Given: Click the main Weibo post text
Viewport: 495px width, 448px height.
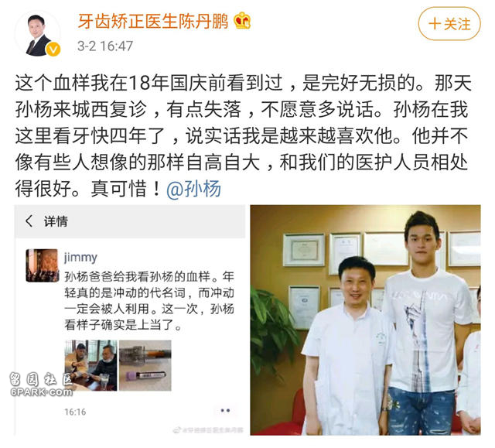Looking at the screenshot, I should (243, 136).
